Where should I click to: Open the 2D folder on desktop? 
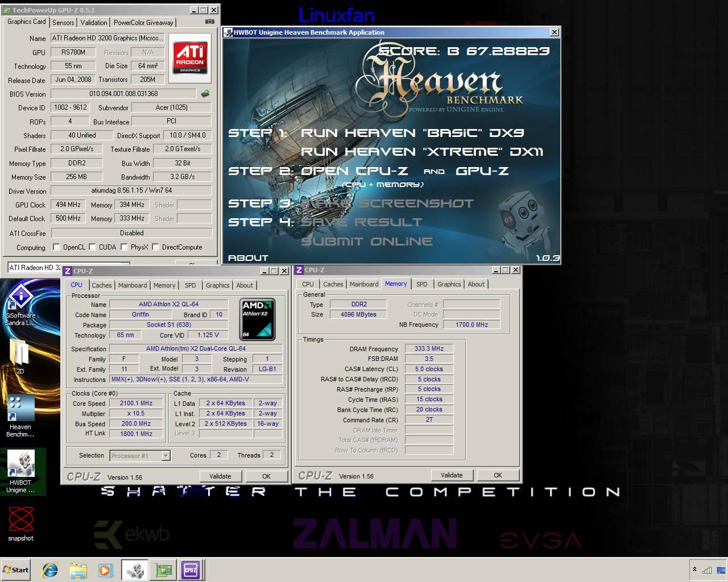pos(20,357)
